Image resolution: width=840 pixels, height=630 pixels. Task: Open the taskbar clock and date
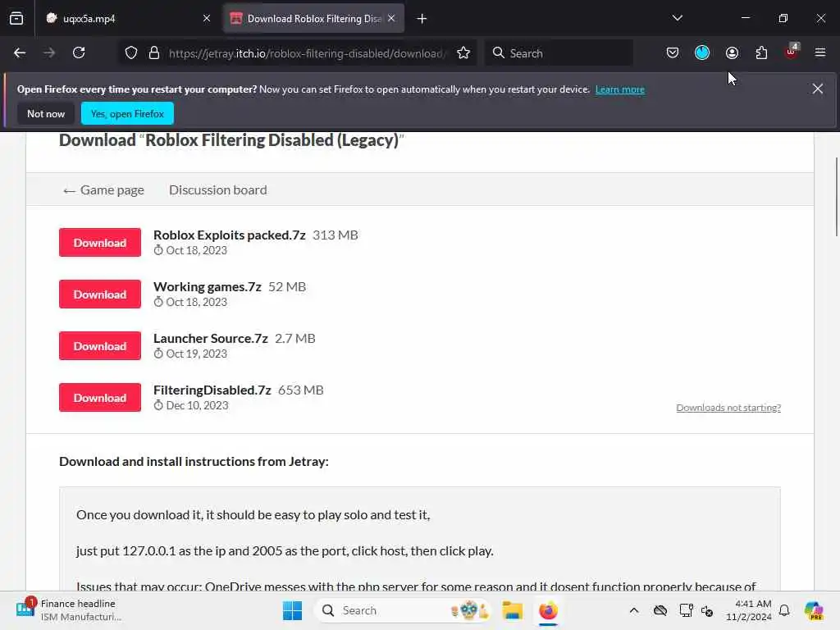point(748,610)
